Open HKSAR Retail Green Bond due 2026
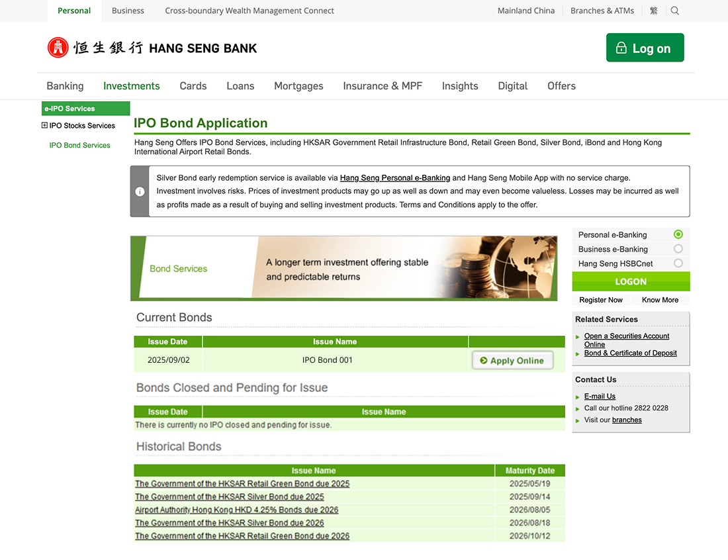Screen dimensions: 728x560 click(242, 536)
